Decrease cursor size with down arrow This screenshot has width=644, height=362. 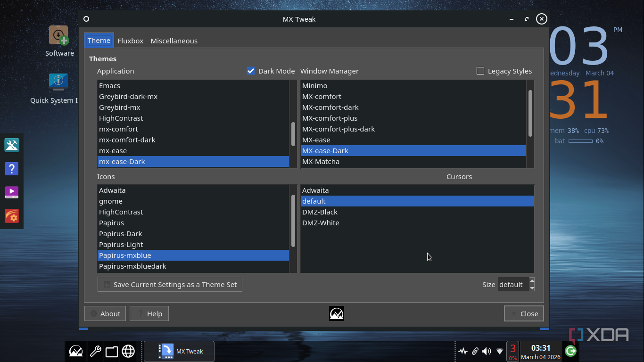[532, 288]
